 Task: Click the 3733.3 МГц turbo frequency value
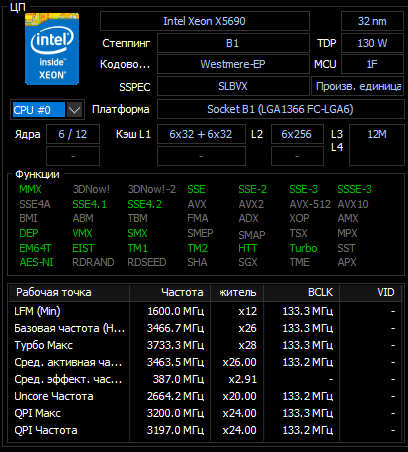175,345
